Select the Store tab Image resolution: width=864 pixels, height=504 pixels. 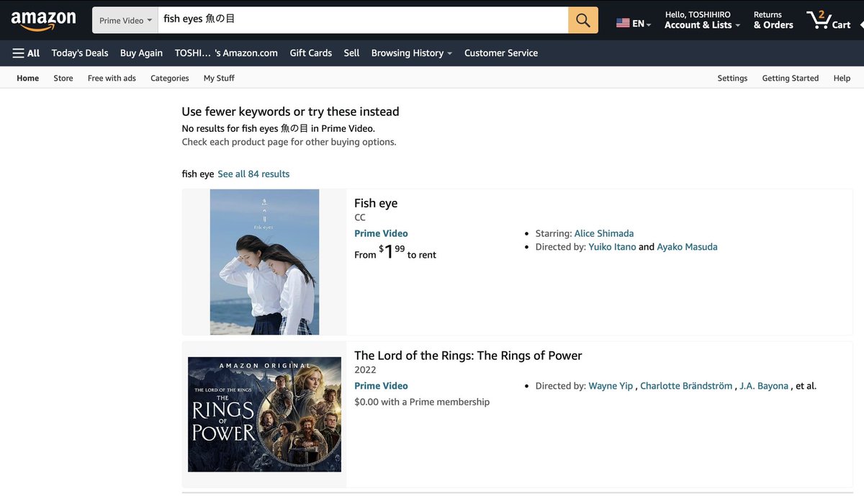[63, 78]
